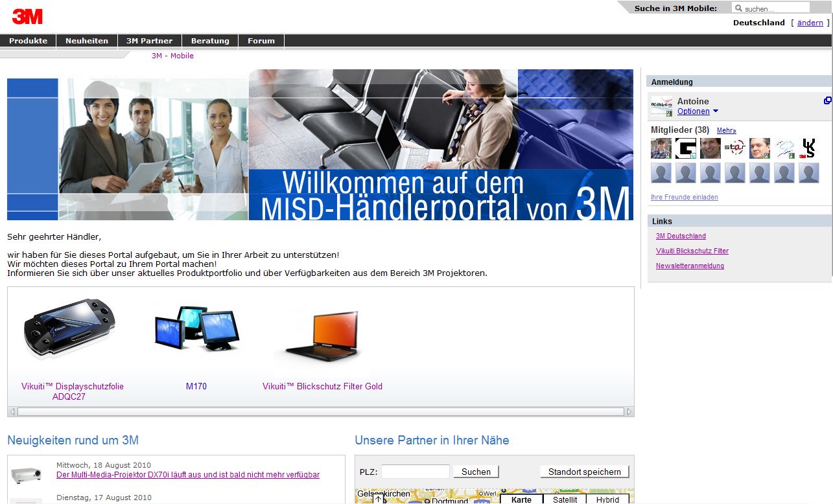Click the 'Neuigkeiten rund um 3M' heading
The width and height of the screenshot is (833, 504).
point(73,441)
